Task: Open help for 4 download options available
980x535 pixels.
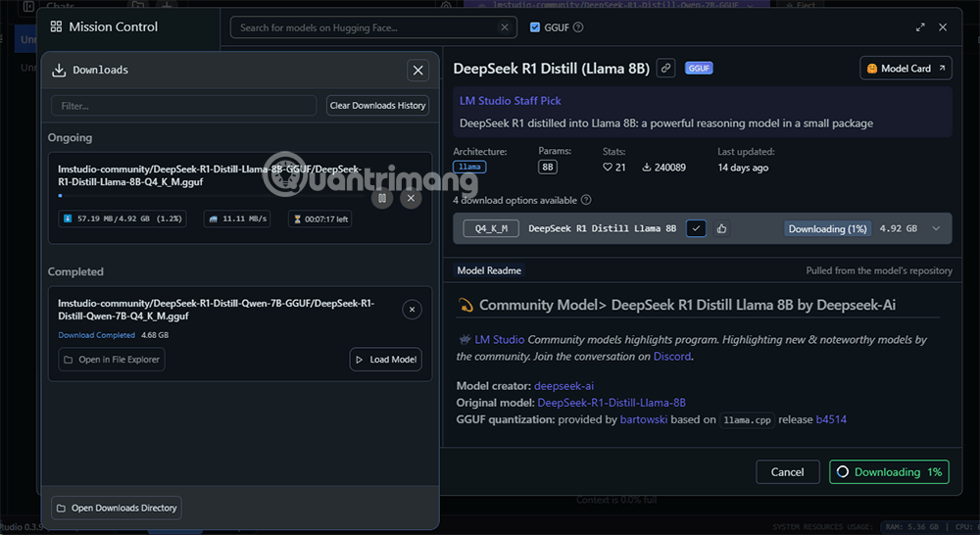Action: coord(586,200)
